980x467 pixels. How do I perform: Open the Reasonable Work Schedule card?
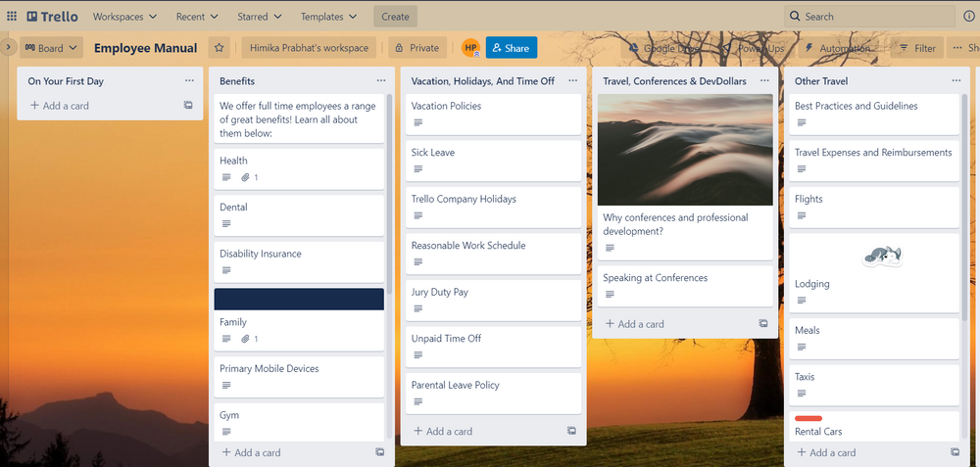(493, 254)
